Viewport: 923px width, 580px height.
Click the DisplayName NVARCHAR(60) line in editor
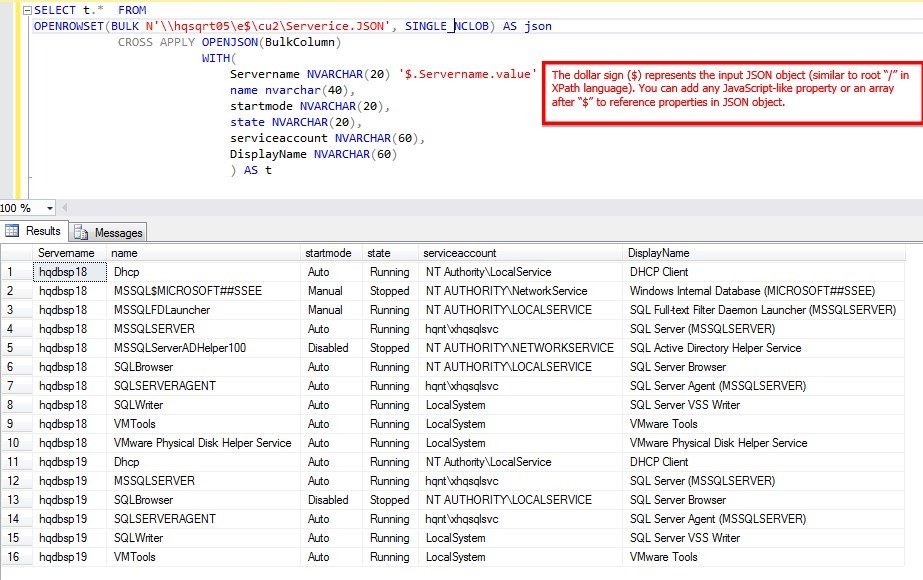tap(313, 154)
